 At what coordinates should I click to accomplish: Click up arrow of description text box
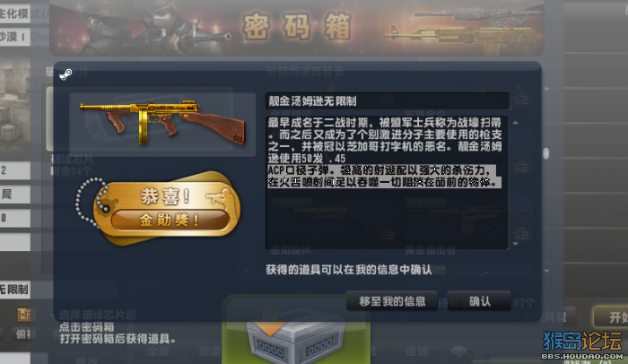516,123
